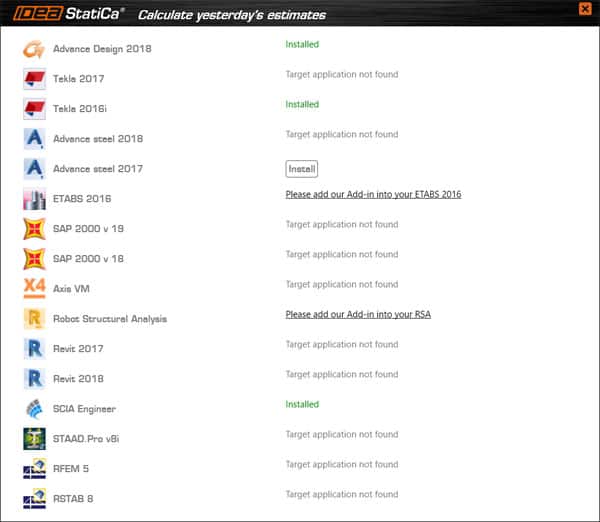Click the 'Calculate yesterday's estimates' title text
The width and height of the screenshot is (600, 522).
tap(232, 15)
